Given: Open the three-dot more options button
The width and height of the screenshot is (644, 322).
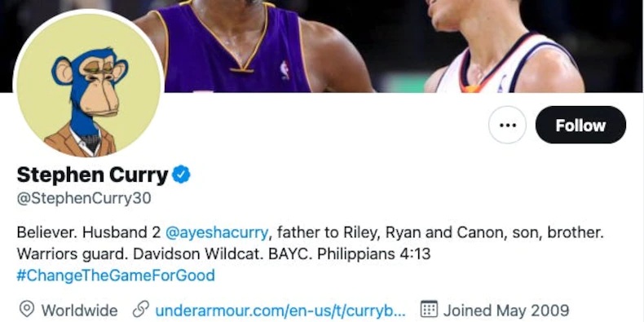Looking at the screenshot, I should (507, 125).
